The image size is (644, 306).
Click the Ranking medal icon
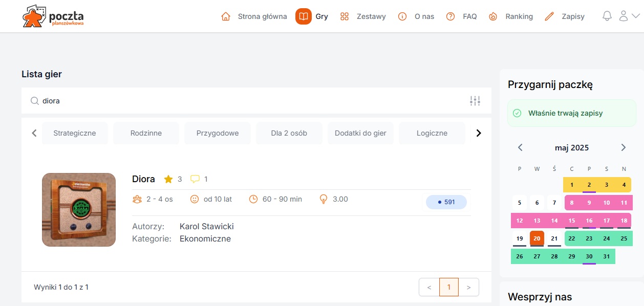pos(493,16)
